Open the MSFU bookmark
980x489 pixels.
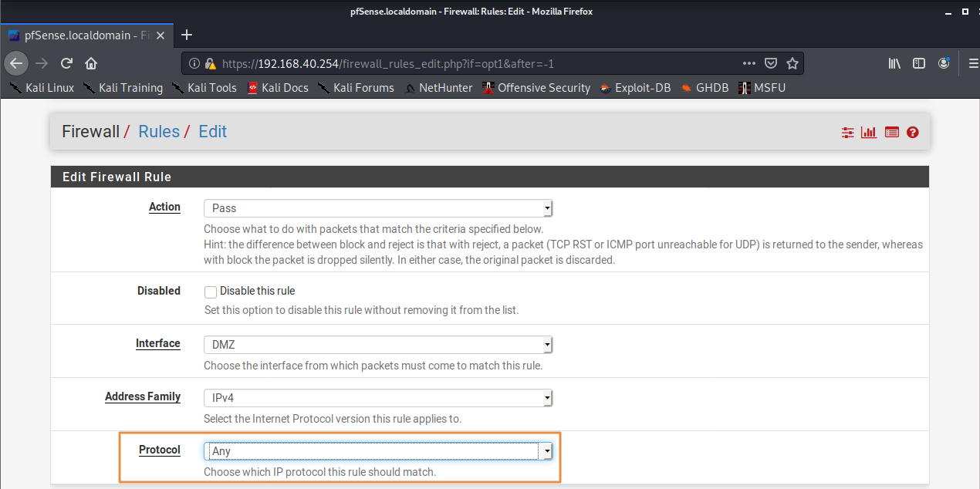click(762, 88)
